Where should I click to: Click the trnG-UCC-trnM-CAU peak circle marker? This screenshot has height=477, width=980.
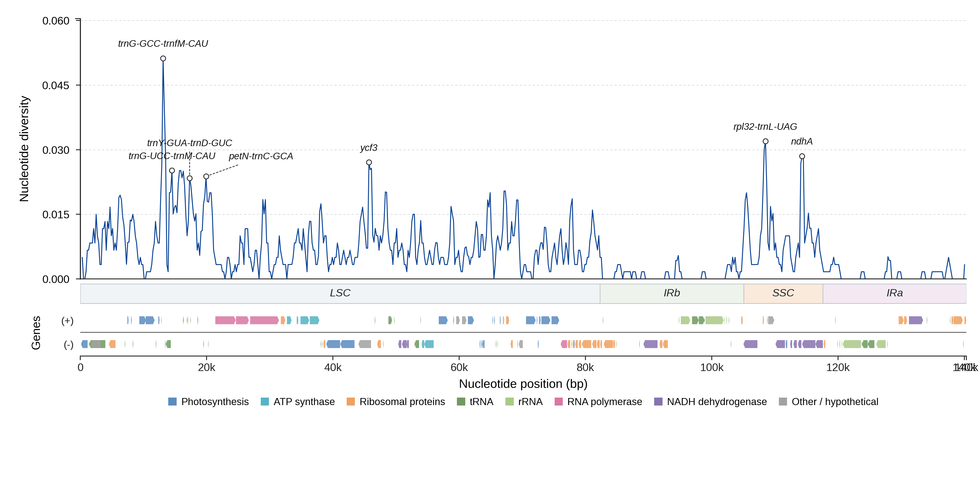click(172, 171)
